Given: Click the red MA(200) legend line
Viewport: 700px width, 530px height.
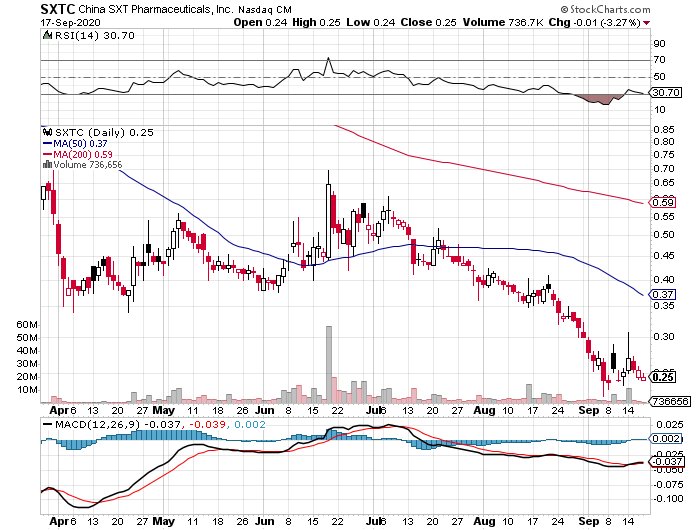Looking at the screenshot, I should pos(47,154).
